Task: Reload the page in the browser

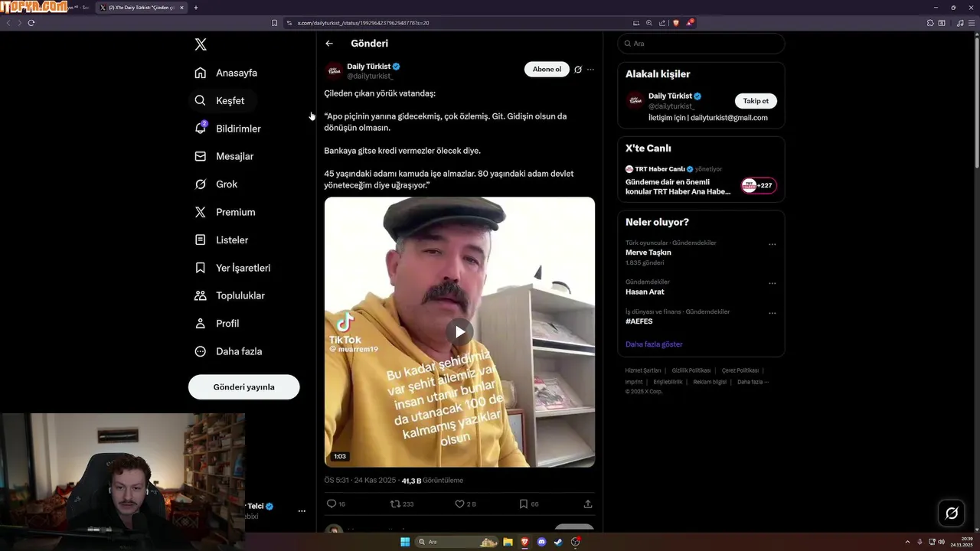Action: (x=31, y=23)
